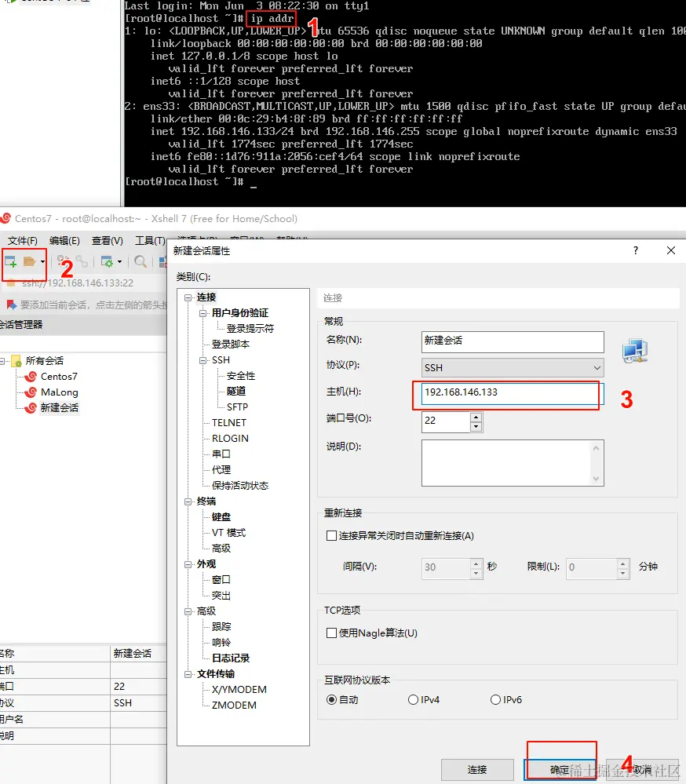The height and width of the screenshot is (784, 686).
Task: Select 键盘 under 终端
Action: (x=221, y=517)
